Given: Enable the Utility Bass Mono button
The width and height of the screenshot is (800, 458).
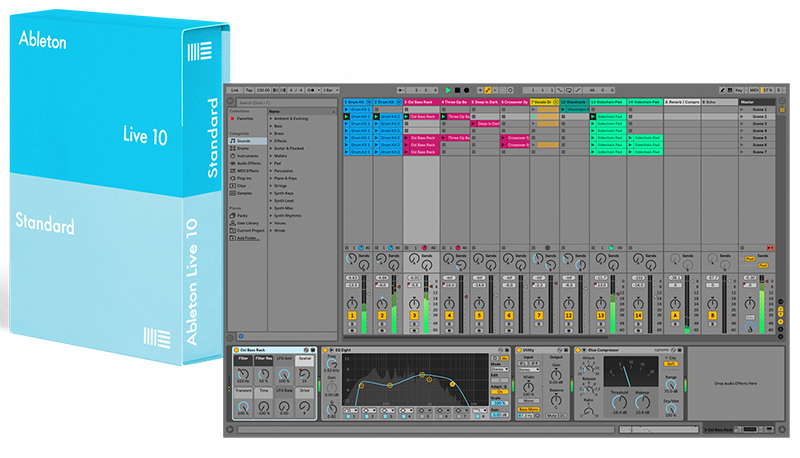Looking at the screenshot, I should tap(529, 409).
